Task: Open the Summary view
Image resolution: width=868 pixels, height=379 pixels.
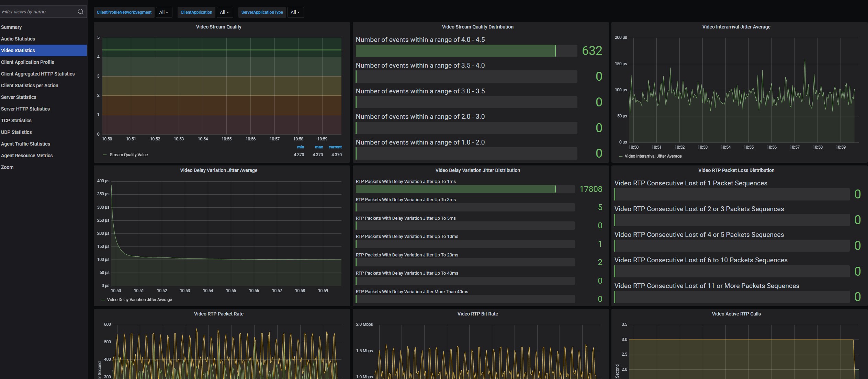Action: point(11,27)
